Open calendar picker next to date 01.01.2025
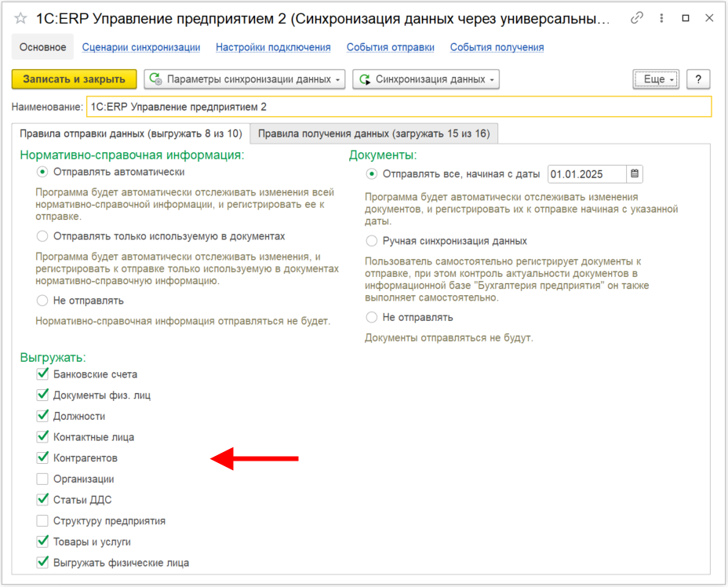The width and height of the screenshot is (728, 587). pos(635,174)
